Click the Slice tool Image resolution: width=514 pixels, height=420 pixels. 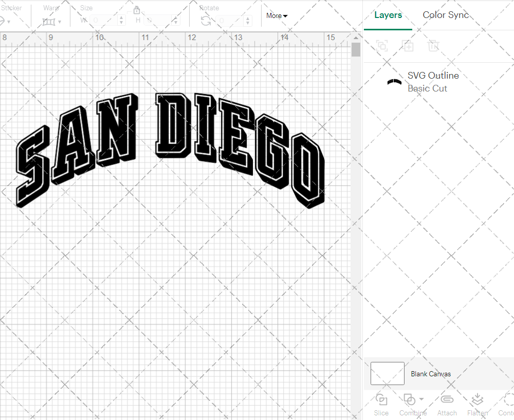(381, 405)
